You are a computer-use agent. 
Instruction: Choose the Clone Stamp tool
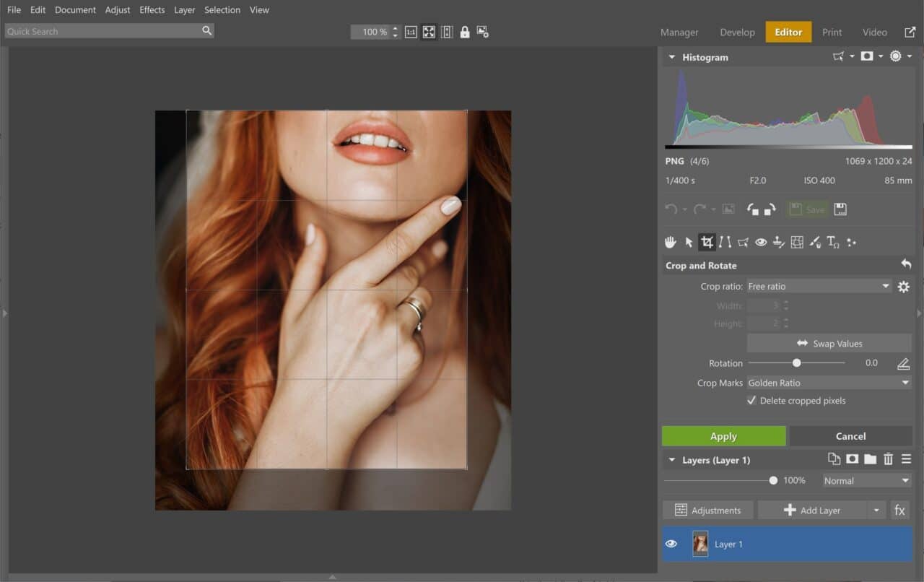coord(779,242)
